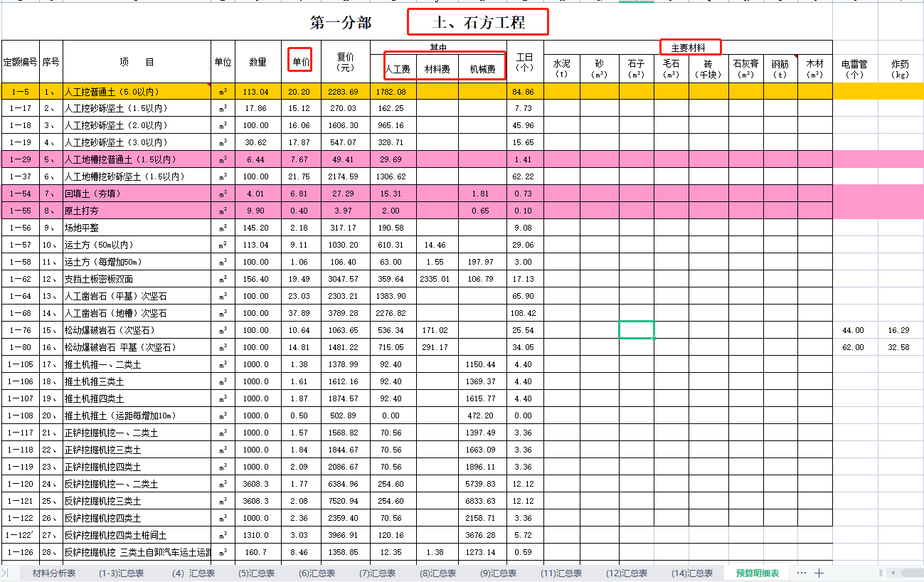Select the 炸药(kg) column header

tap(901, 69)
